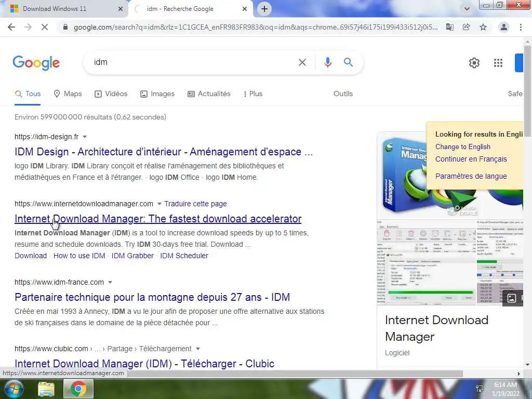The image size is (532, 399).
Task: Click the Google logo
Action: (36, 63)
